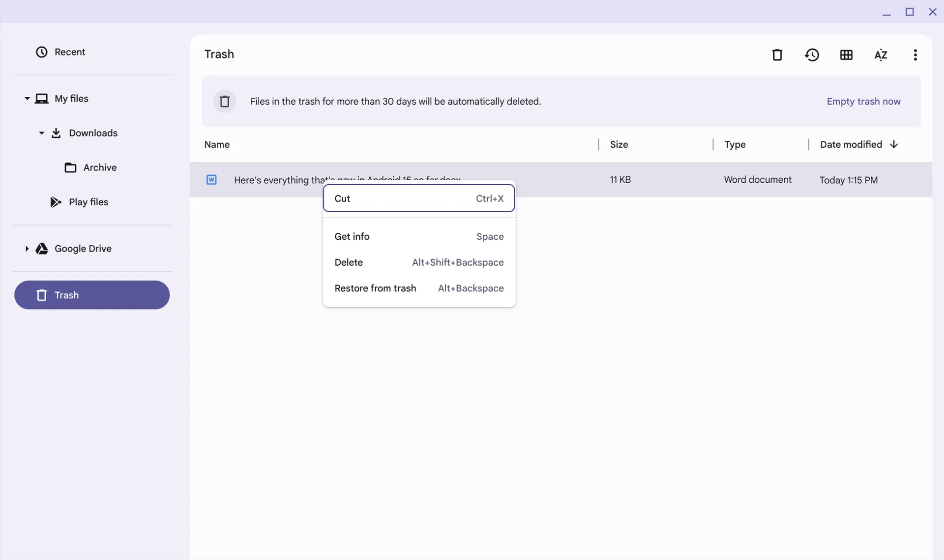The image size is (944, 560).
Task: Choose Get info from context menu
Action: click(x=419, y=236)
